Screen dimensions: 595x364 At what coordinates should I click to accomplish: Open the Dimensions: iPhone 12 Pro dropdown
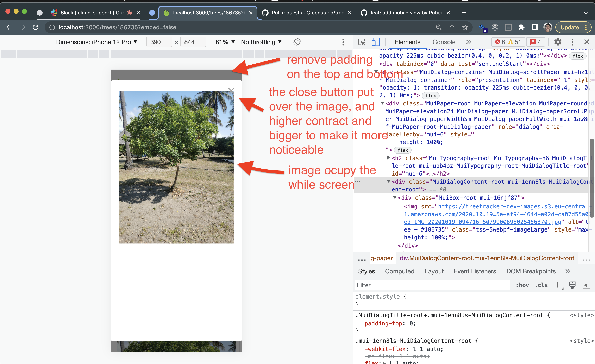click(97, 42)
